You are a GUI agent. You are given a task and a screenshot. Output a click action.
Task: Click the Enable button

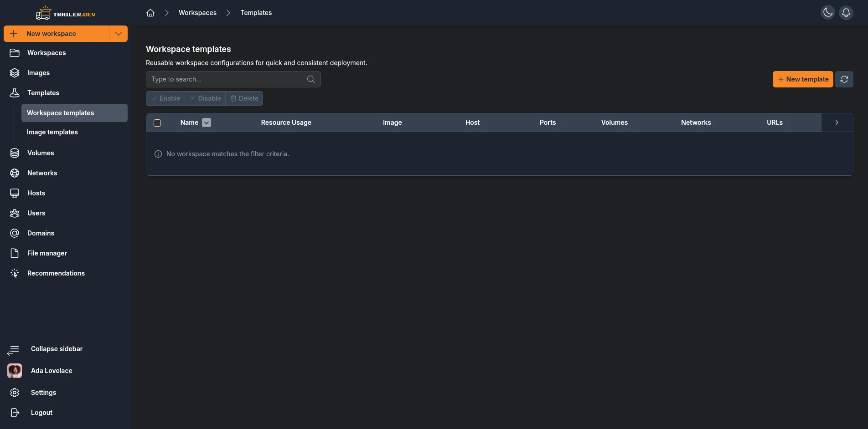(165, 98)
